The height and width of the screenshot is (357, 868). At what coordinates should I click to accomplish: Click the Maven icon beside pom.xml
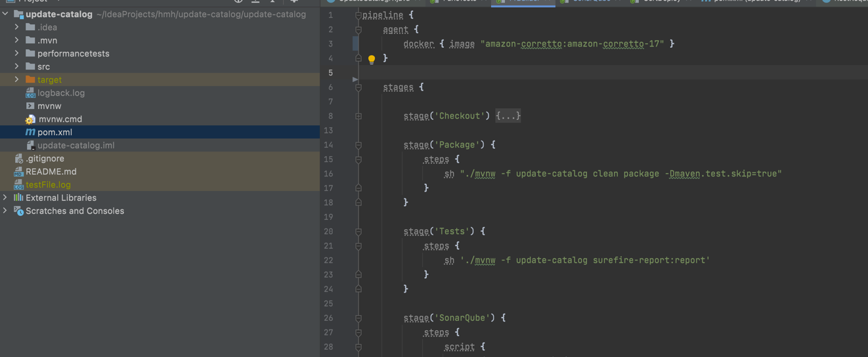pyautogui.click(x=30, y=132)
